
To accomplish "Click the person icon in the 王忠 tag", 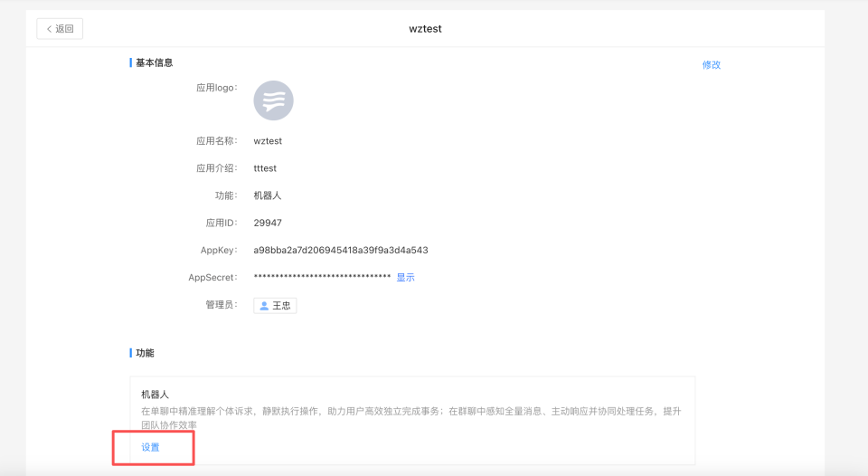I will coord(264,306).
